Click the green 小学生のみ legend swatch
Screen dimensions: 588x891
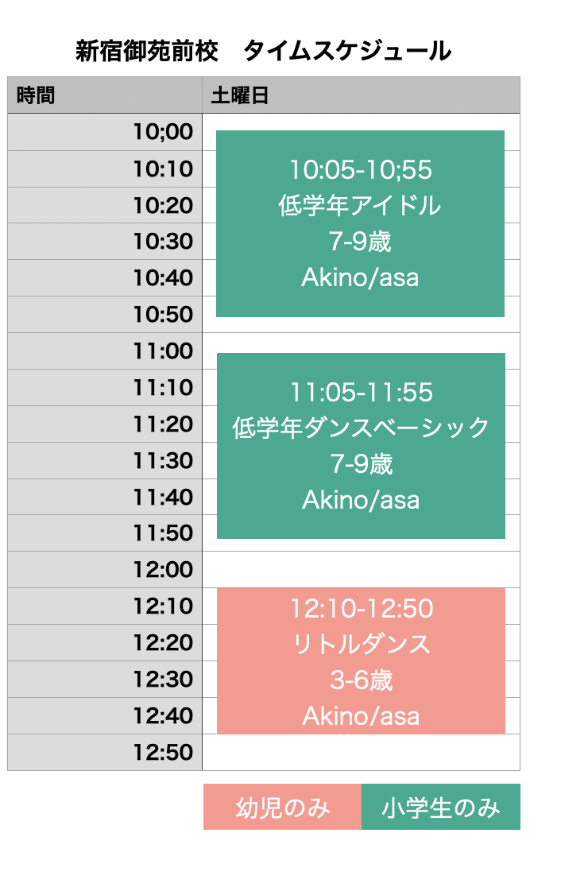441,808
